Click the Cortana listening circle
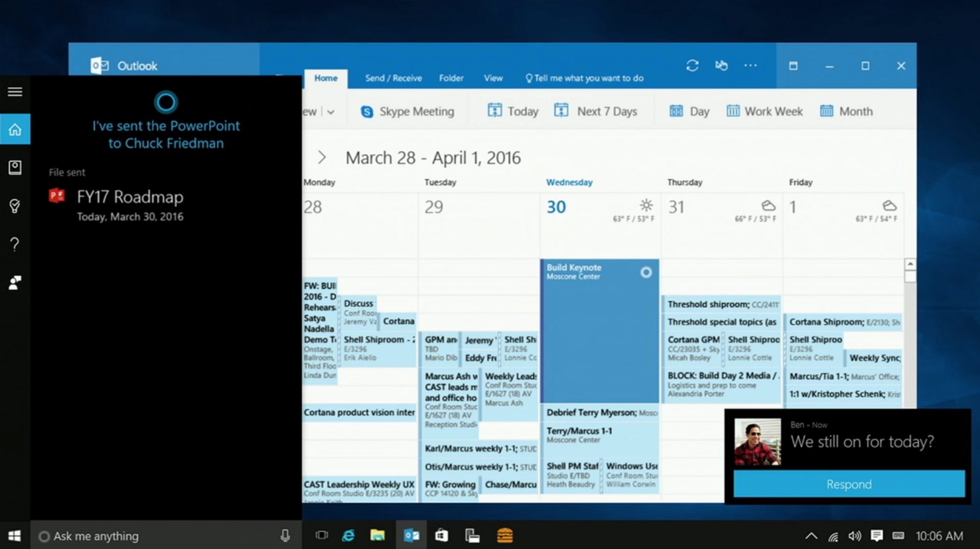Image resolution: width=980 pixels, height=549 pixels. (166, 102)
